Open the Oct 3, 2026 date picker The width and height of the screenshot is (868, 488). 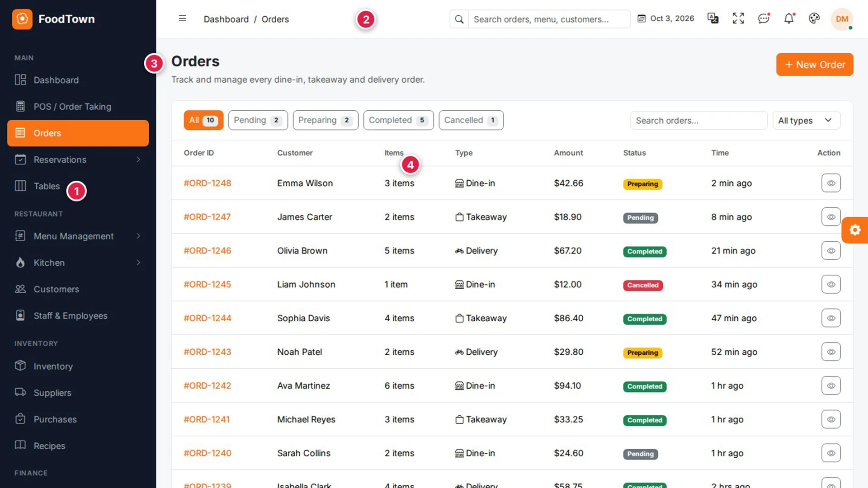pos(666,19)
